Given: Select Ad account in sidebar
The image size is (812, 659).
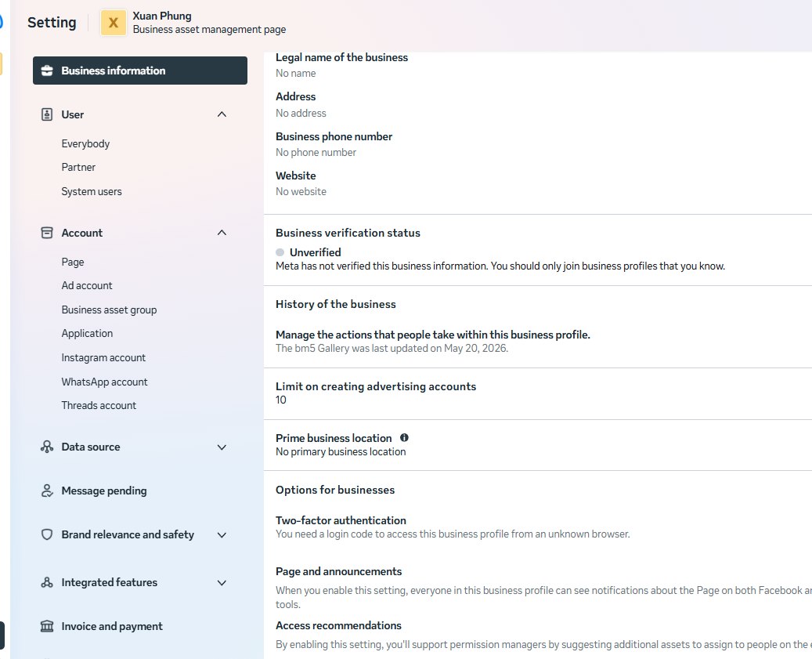Looking at the screenshot, I should coord(86,285).
